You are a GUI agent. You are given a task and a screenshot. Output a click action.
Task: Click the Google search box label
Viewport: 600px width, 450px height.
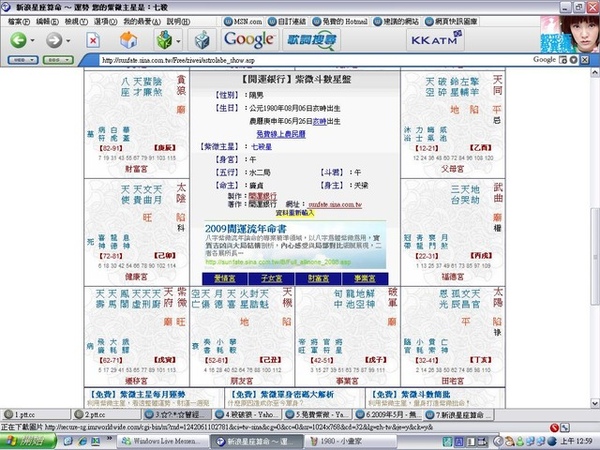click(544, 60)
